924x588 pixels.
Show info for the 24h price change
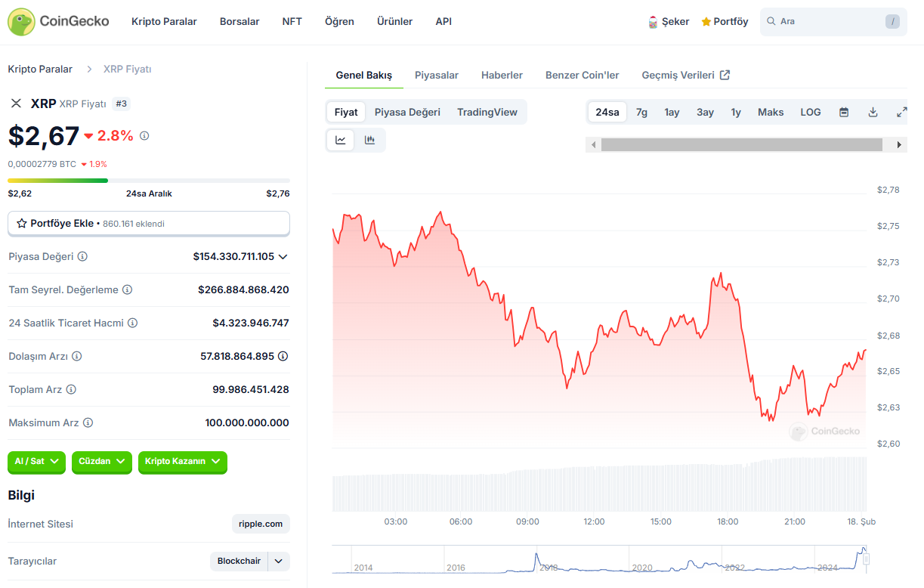pos(144,136)
